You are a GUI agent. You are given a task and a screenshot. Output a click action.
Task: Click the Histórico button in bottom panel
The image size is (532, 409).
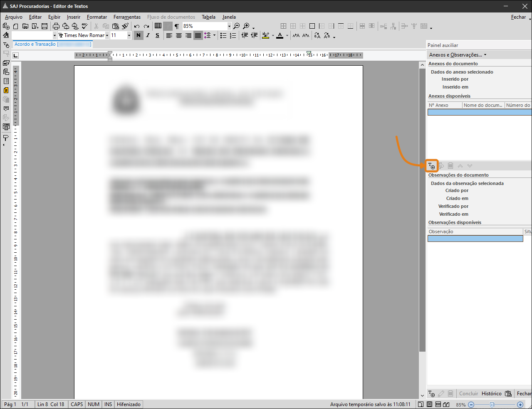[x=491, y=394]
